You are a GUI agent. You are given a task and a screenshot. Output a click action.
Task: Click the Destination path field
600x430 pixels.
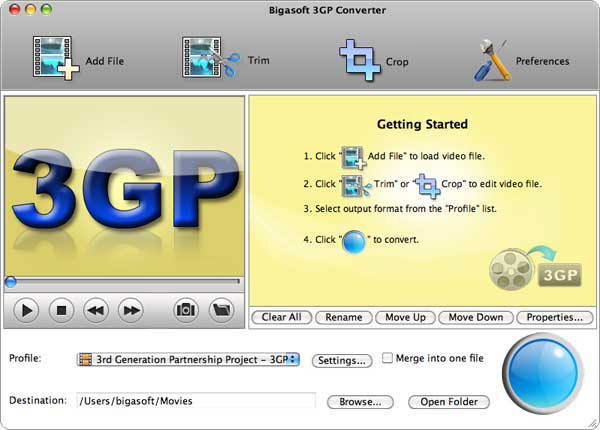point(196,401)
